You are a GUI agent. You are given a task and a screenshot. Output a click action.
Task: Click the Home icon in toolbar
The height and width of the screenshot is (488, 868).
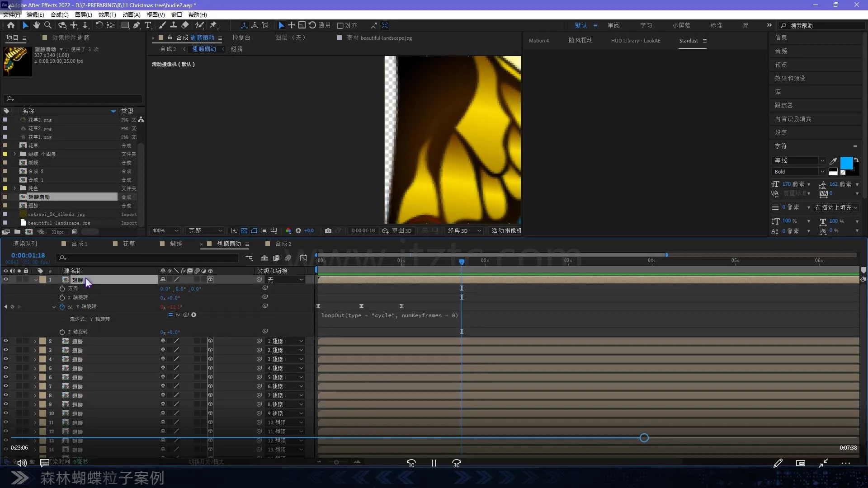click(11, 25)
